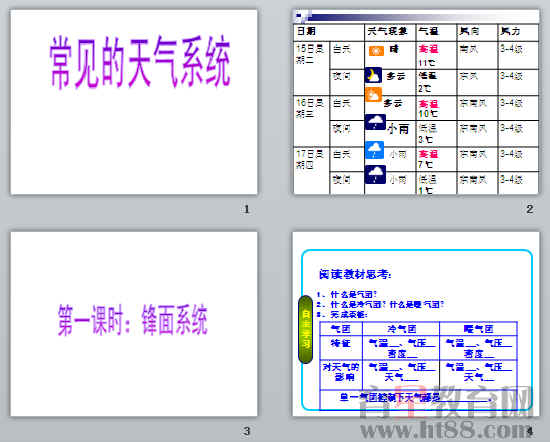
Task: Click the slide number 3 label
Action: (247, 431)
